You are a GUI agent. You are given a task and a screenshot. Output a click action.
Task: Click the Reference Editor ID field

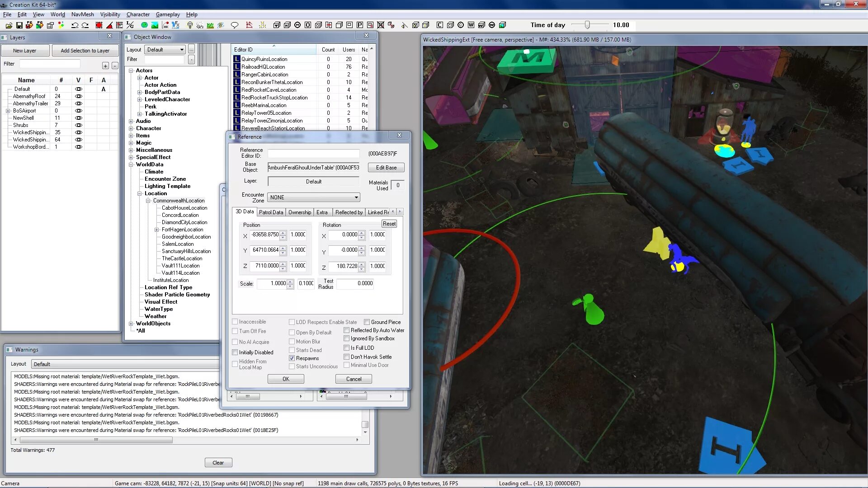click(313, 153)
